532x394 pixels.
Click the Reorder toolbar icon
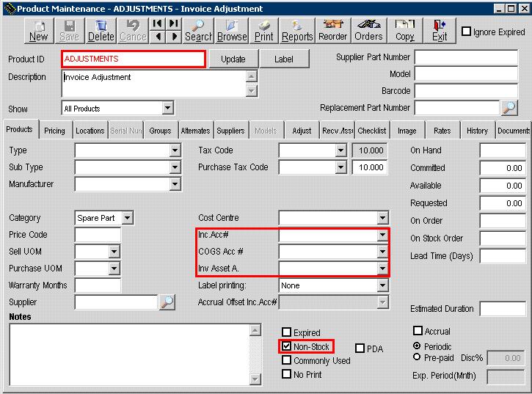pyautogui.click(x=333, y=30)
